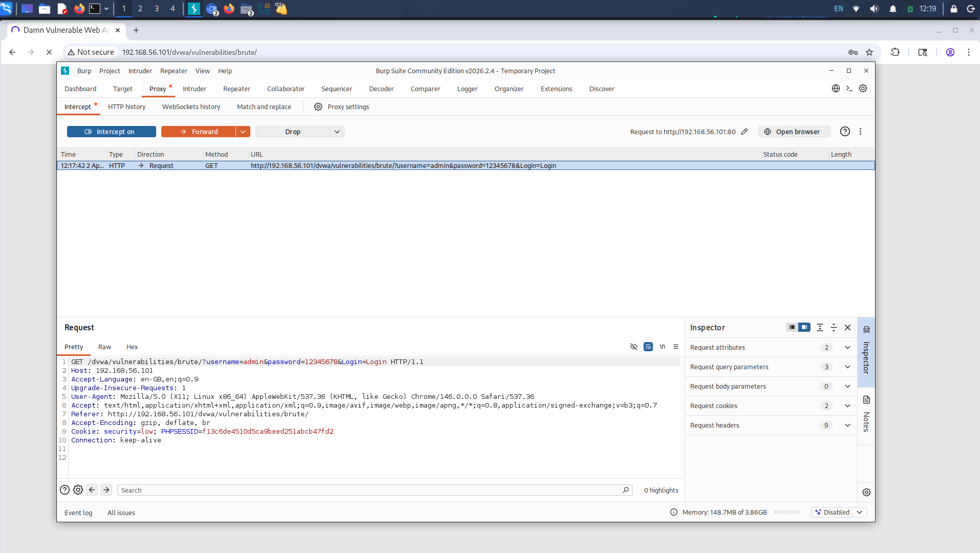The height and width of the screenshot is (553, 980).
Task: Close the Inspector panel
Action: click(847, 327)
